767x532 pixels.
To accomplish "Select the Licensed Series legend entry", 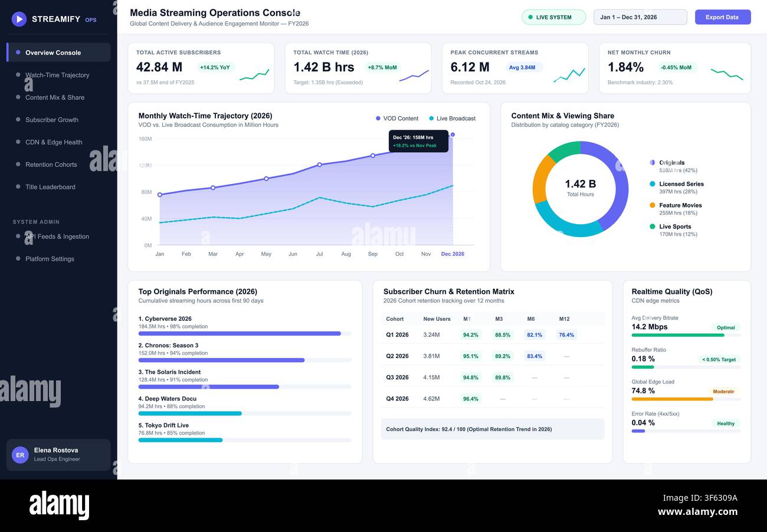I will (677, 188).
